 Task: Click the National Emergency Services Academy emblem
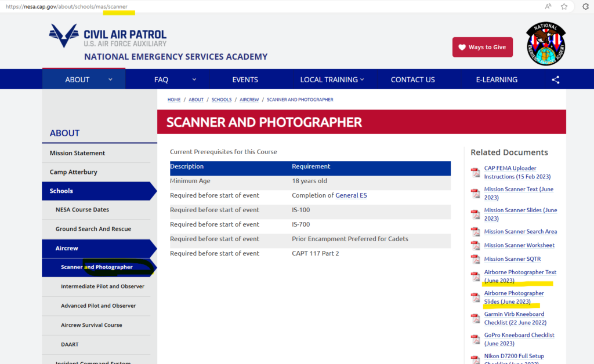[x=545, y=44]
